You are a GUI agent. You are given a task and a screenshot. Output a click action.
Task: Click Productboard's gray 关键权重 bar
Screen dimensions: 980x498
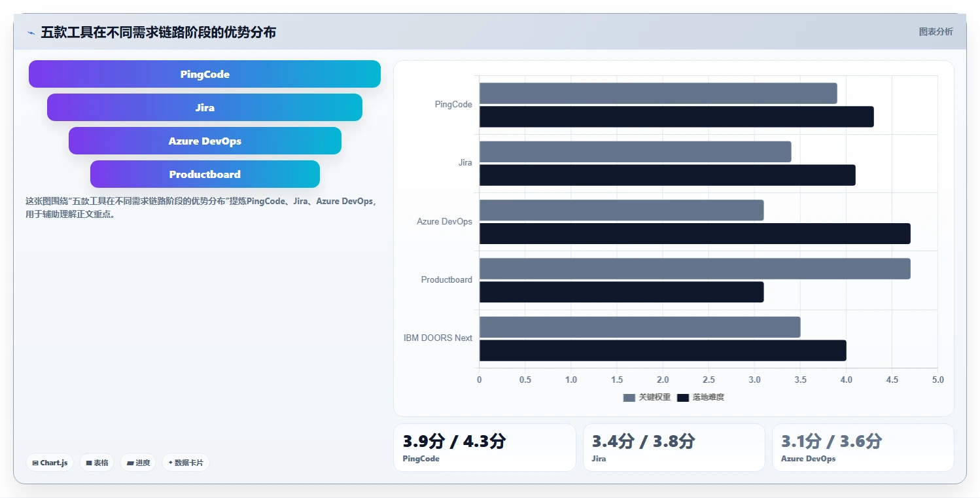click(x=695, y=268)
